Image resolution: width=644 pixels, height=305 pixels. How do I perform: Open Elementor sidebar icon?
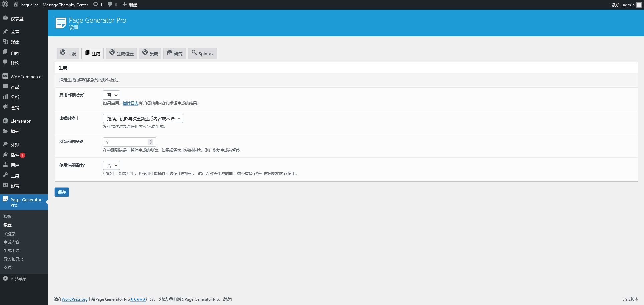[5, 121]
